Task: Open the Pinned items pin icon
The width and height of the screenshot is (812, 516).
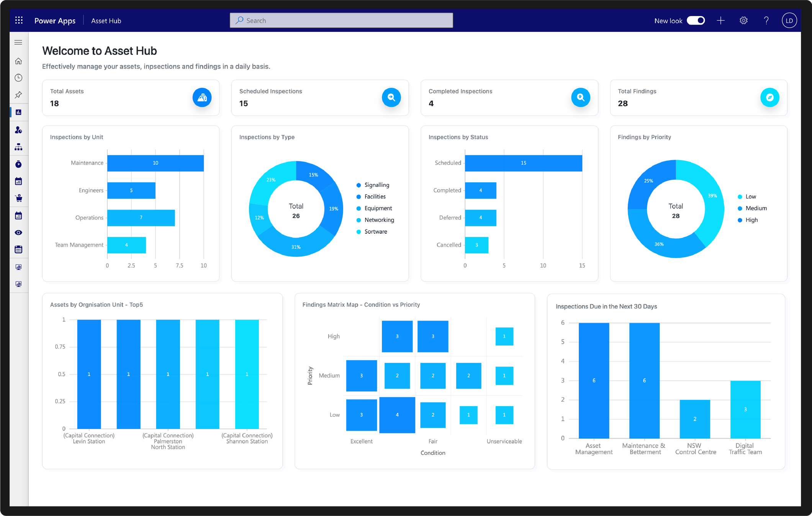Action: 18,95
